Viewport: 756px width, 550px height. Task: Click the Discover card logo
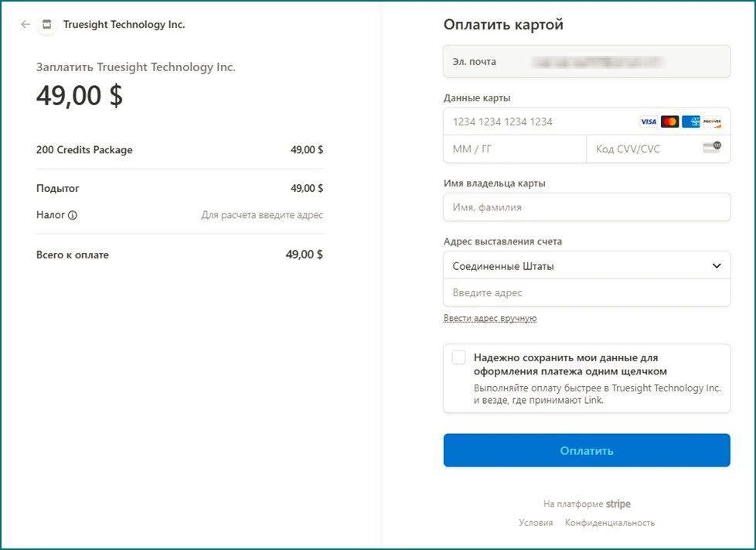712,121
